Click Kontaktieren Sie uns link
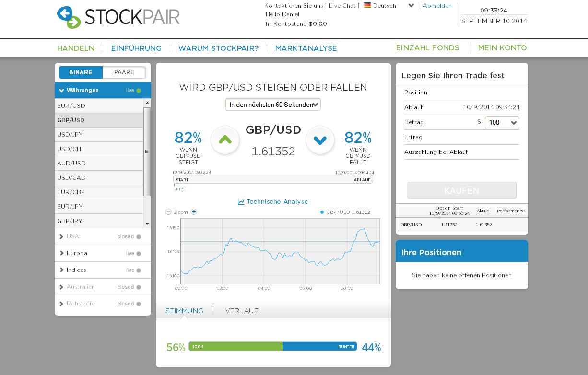This screenshot has height=375, width=588. [294, 6]
